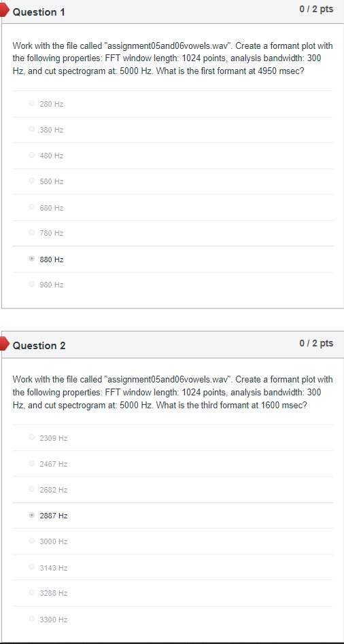
Task: Click the selected 2887 Hz option
Action: [32, 515]
